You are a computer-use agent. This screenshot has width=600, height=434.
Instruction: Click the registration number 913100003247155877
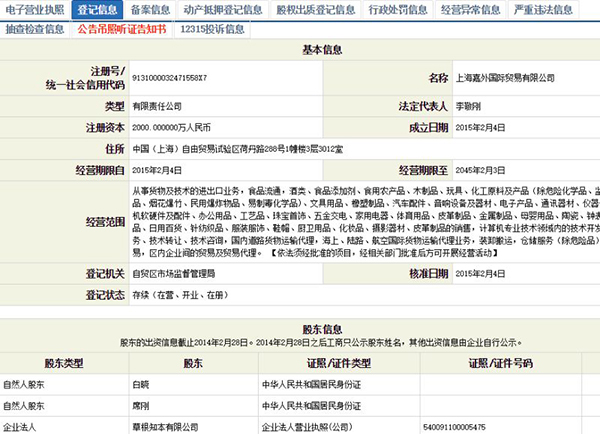coord(176,77)
